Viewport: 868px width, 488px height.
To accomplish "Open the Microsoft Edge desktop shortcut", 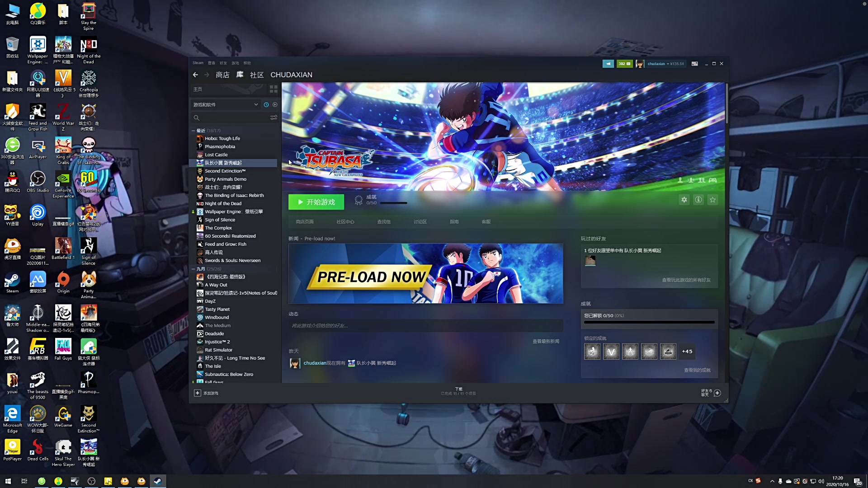I will click(12, 419).
